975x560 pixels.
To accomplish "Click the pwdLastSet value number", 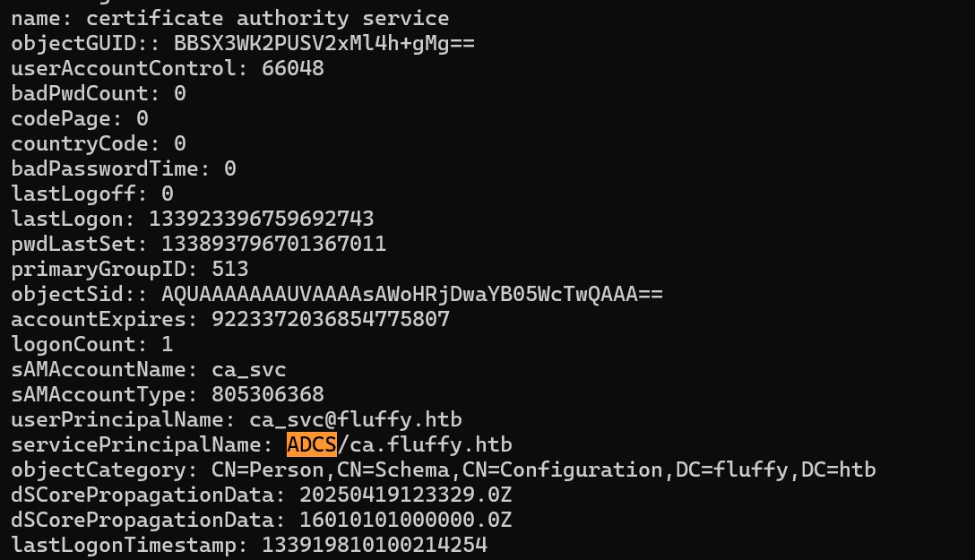I will (x=273, y=244).
